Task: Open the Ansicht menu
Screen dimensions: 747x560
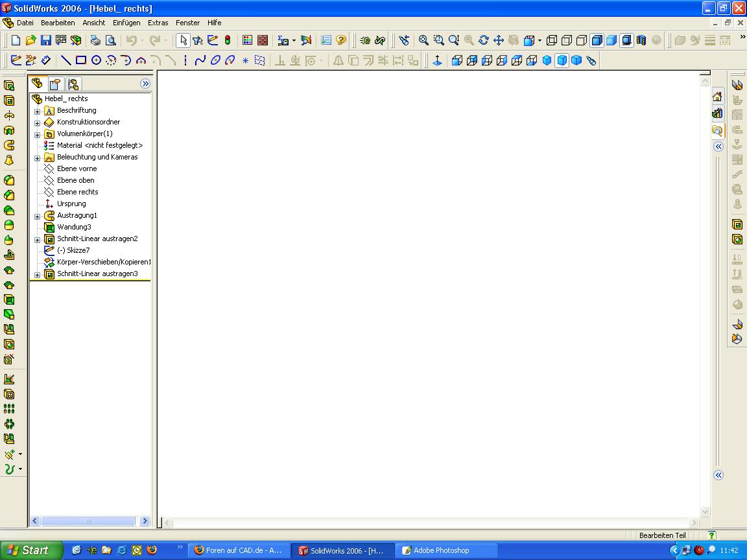Action: coord(94,23)
